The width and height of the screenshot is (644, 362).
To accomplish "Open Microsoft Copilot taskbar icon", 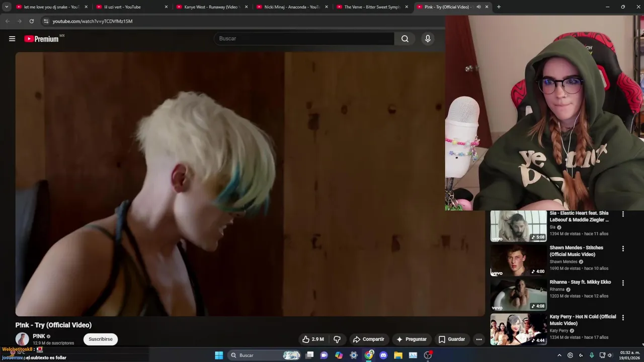I will [x=339, y=355].
